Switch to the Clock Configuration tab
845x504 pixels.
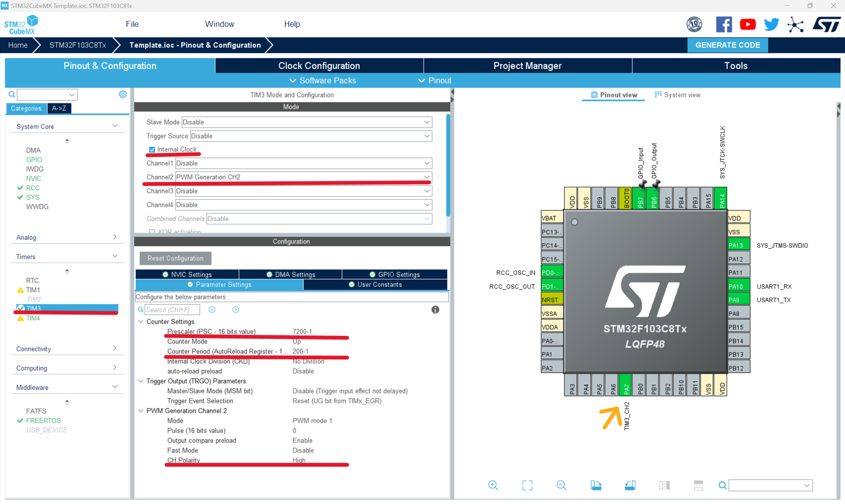(x=319, y=66)
